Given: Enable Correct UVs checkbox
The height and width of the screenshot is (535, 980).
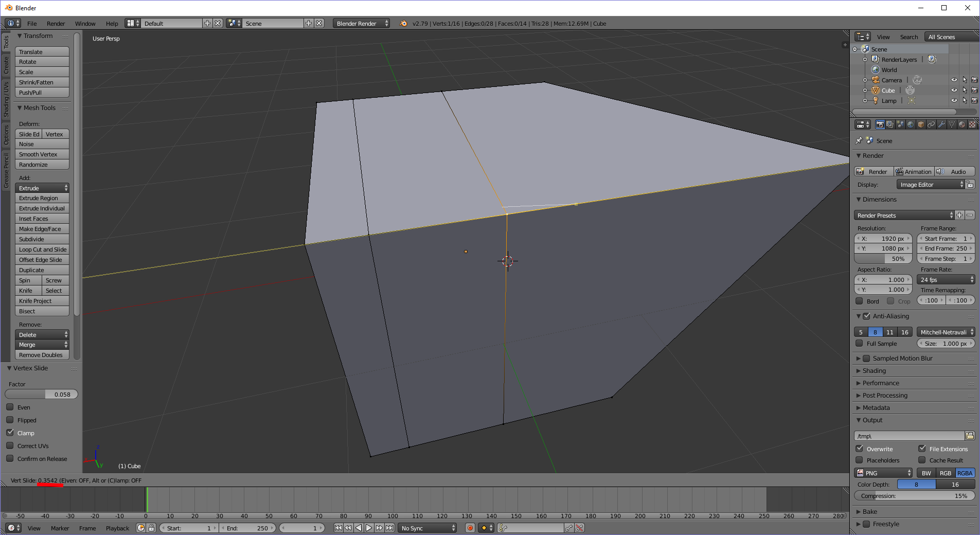Looking at the screenshot, I should (10, 445).
